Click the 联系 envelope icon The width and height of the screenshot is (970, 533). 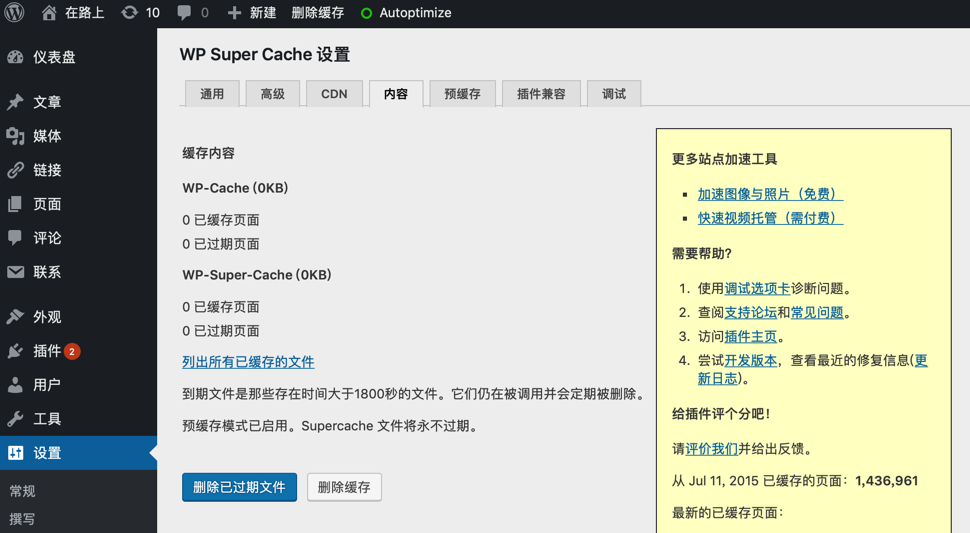(15, 272)
